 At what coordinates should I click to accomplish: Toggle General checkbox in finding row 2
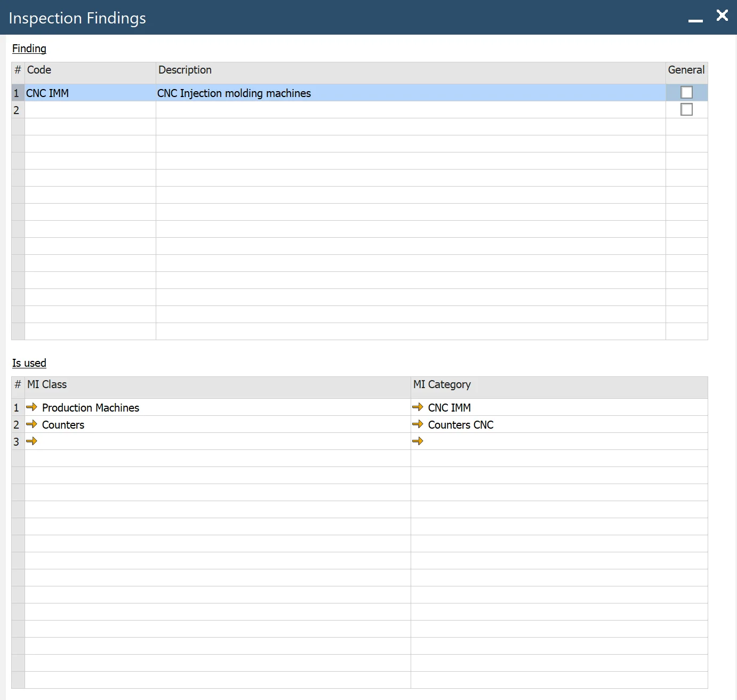pos(686,110)
